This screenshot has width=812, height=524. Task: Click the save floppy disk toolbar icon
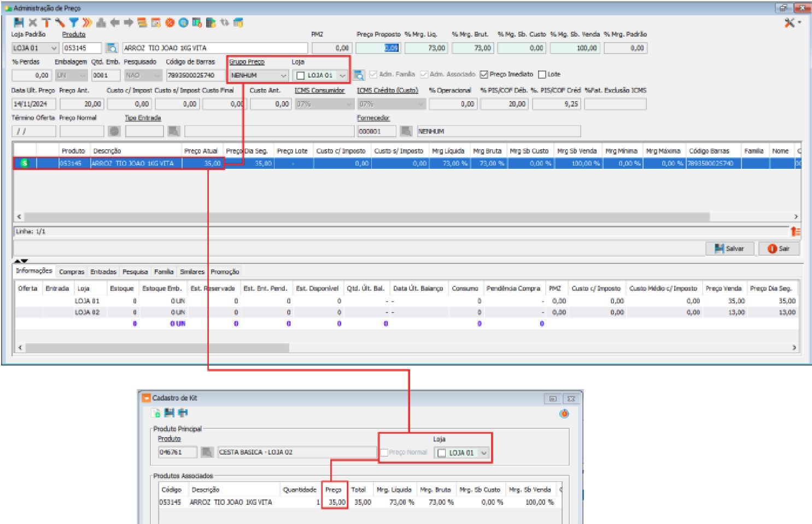[x=19, y=22]
